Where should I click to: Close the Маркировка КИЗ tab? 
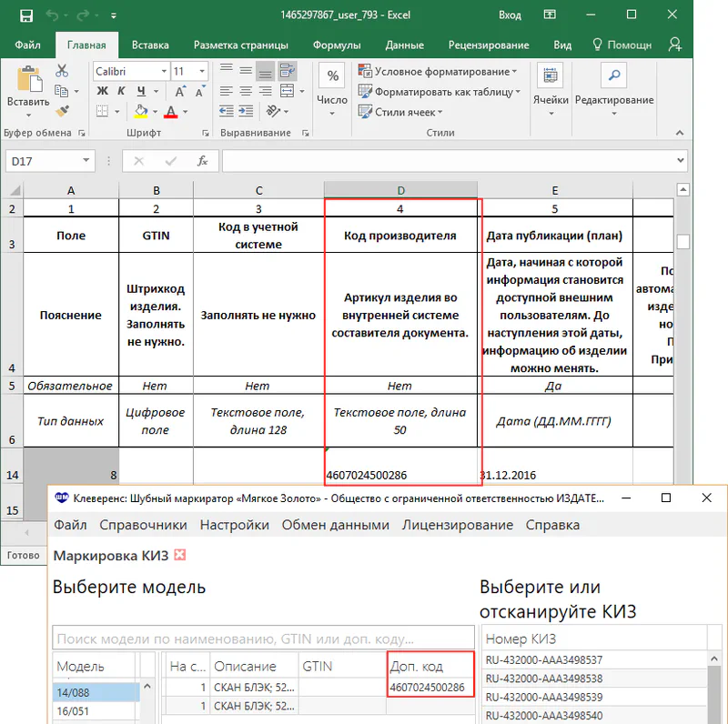(x=180, y=554)
